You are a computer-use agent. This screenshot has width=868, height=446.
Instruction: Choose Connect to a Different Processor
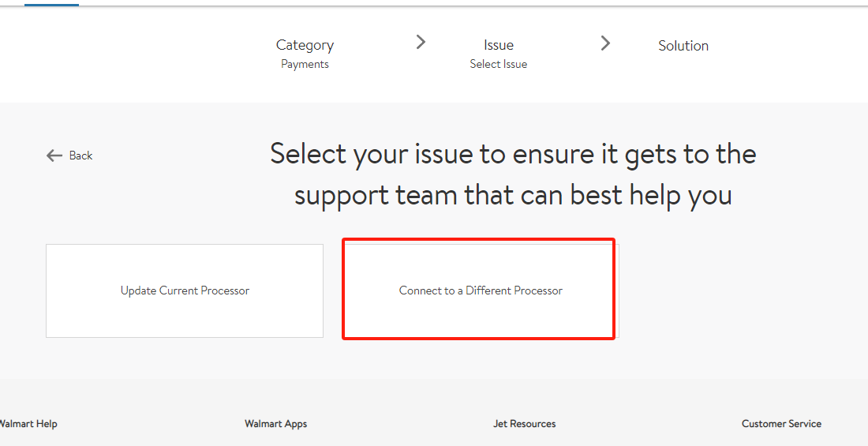(x=481, y=290)
